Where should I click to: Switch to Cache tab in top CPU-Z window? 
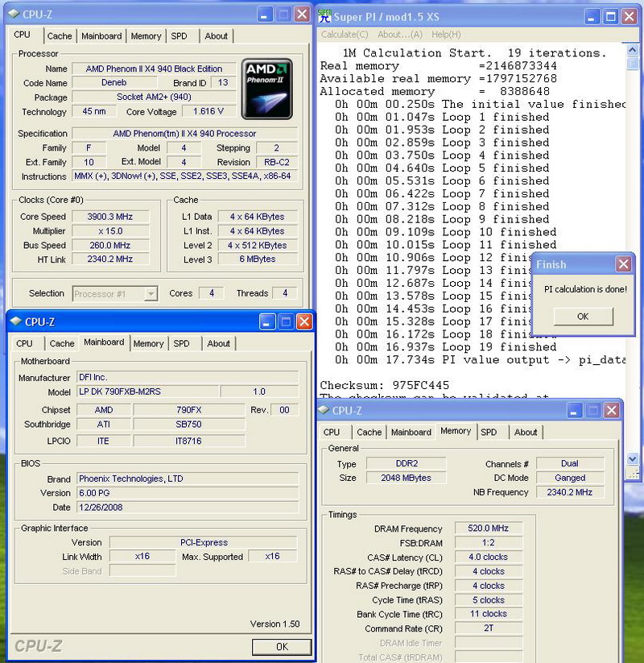pyautogui.click(x=59, y=36)
